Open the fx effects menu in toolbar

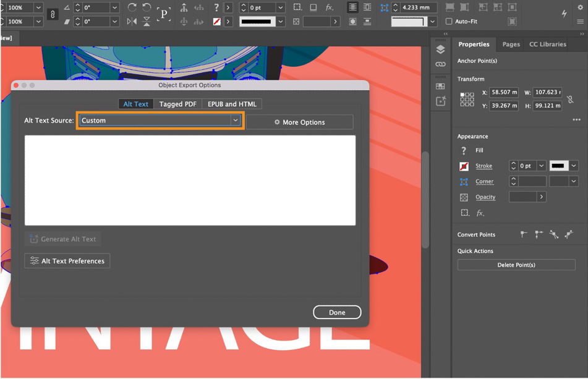click(x=330, y=7)
